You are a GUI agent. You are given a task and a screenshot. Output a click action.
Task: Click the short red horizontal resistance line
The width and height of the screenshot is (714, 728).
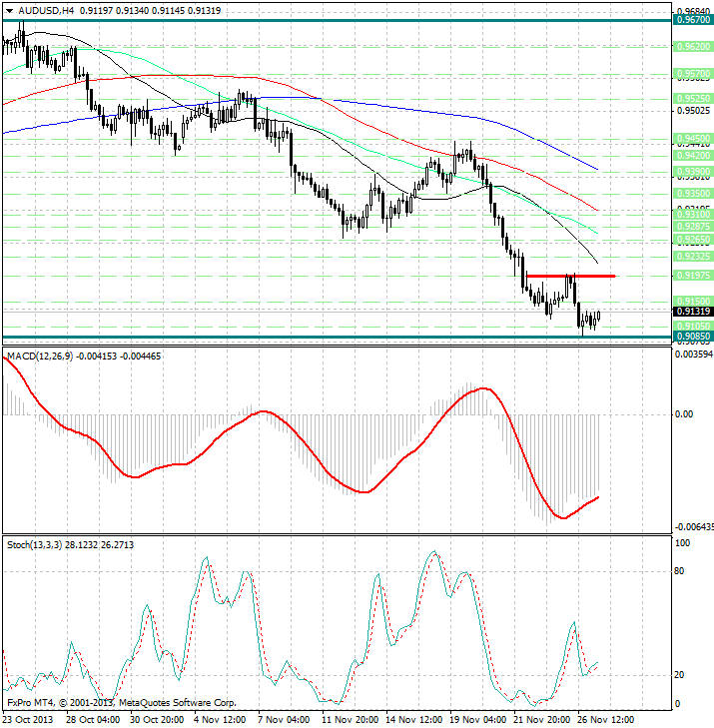[570, 277]
